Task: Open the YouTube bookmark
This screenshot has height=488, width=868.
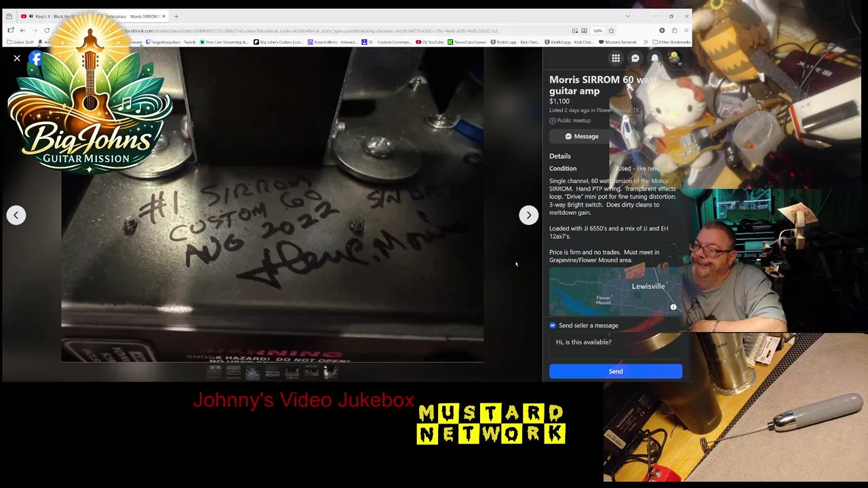Action: pos(430,42)
